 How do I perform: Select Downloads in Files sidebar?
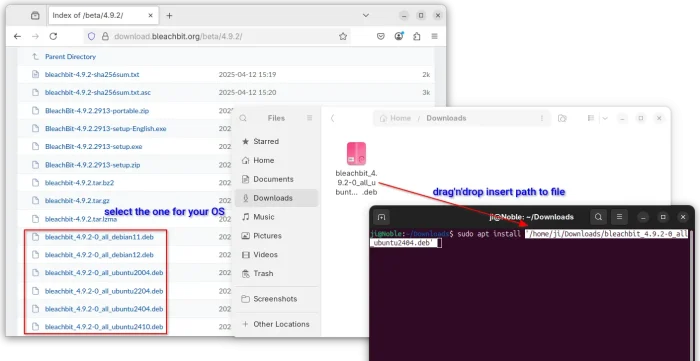[x=276, y=198]
